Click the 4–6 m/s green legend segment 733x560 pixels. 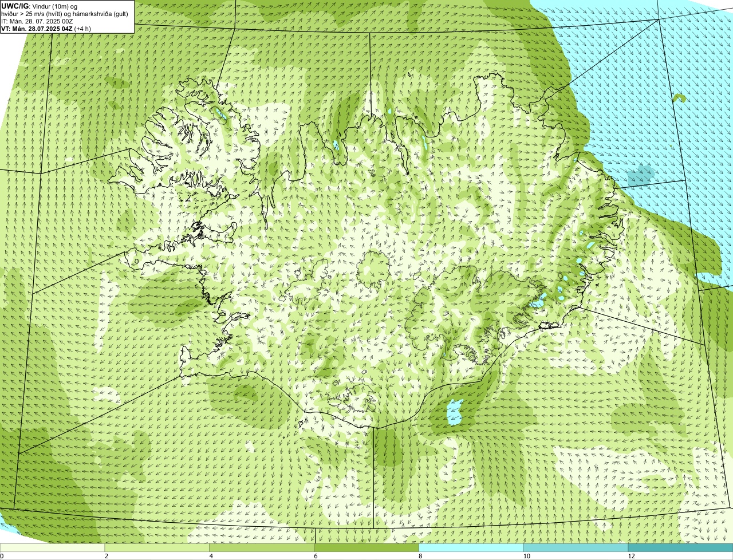click(262, 548)
